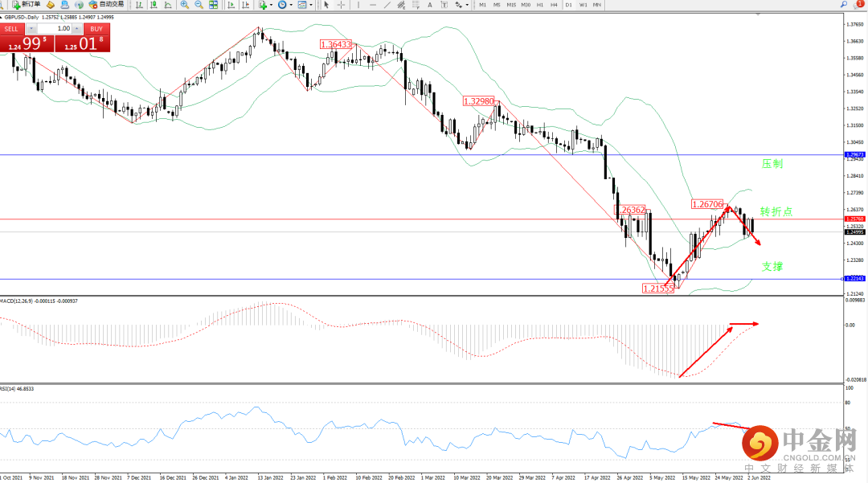Select the horizontal line tool
This screenshot has height=483, width=868.
coord(373,5)
